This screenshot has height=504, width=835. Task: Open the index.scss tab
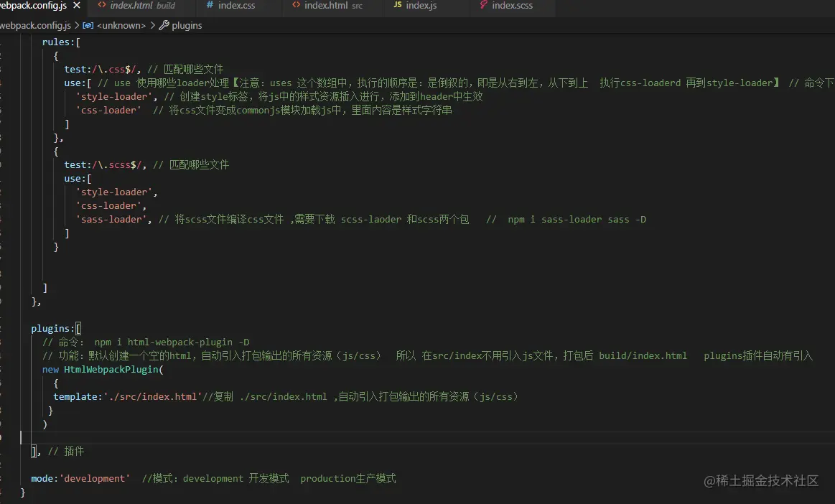[511, 6]
